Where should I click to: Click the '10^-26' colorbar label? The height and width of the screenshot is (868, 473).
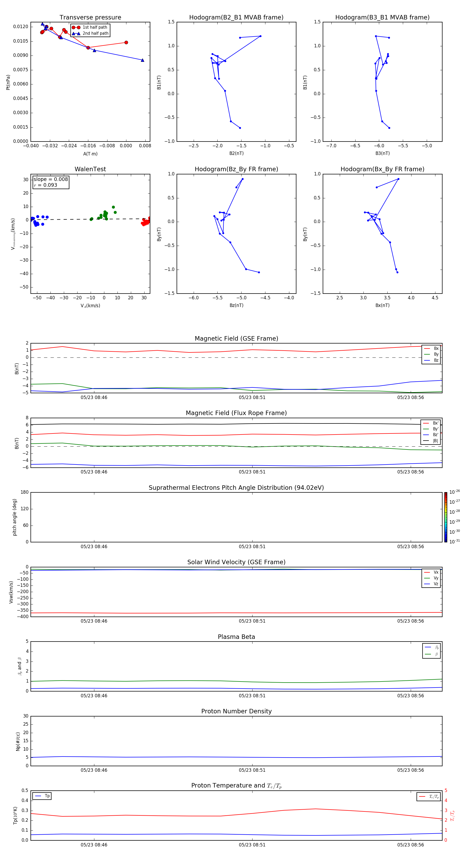(455, 492)
